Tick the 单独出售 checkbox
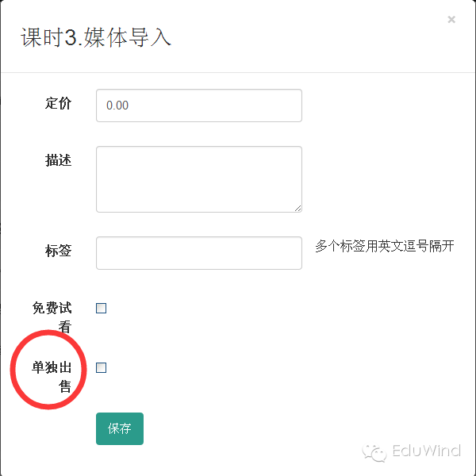 tap(101, 367)
